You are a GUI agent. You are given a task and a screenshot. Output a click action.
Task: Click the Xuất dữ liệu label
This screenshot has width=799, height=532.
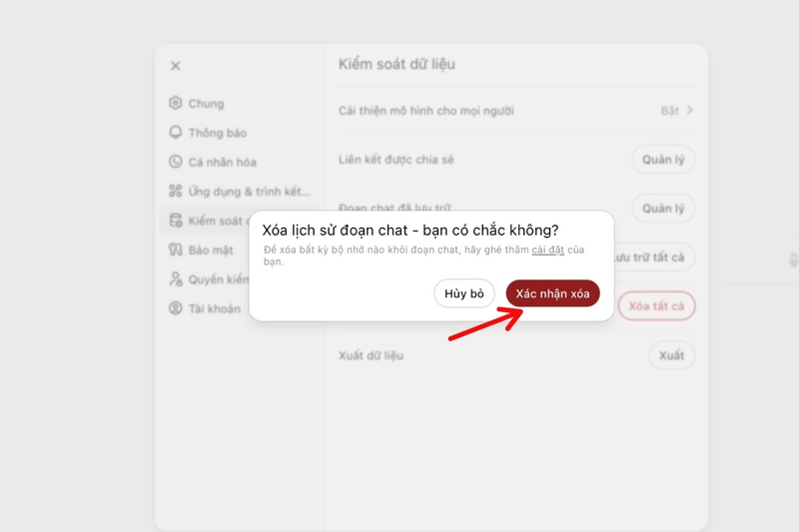(371, 355)
